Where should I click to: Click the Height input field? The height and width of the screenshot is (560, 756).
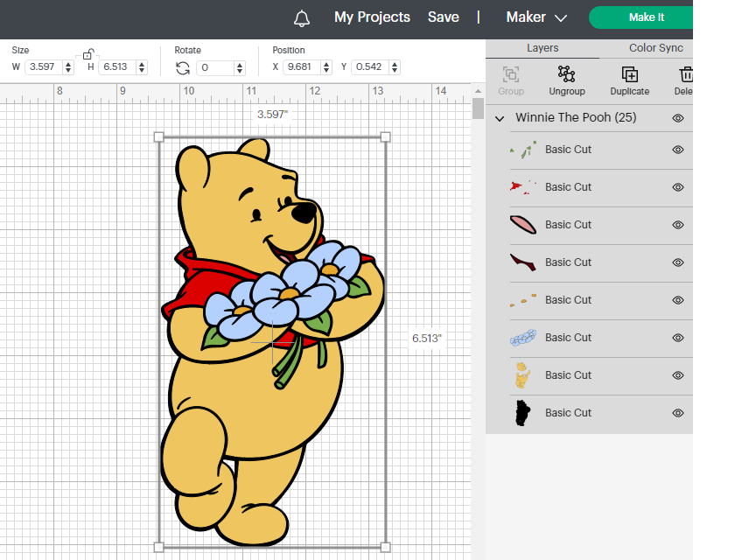[117, 67]
